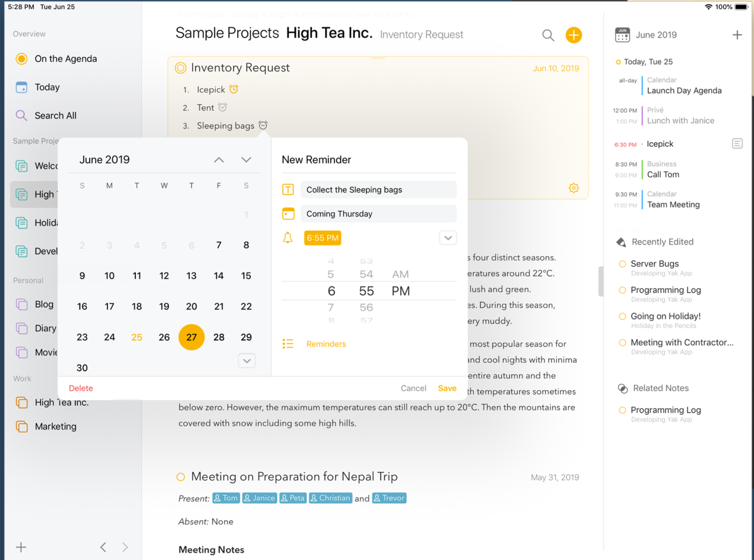The width and height of the screenshot is (754, 560).
Task: Expand the calendar with bottom chevron
Action: coord(246,361)
